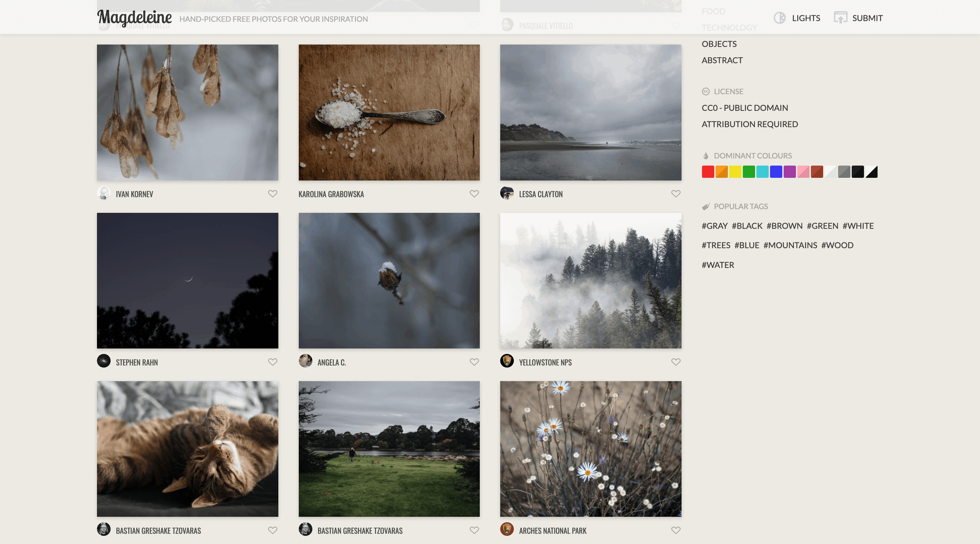Open the Abstract category

pyautogui.click(x=722, y=61)
